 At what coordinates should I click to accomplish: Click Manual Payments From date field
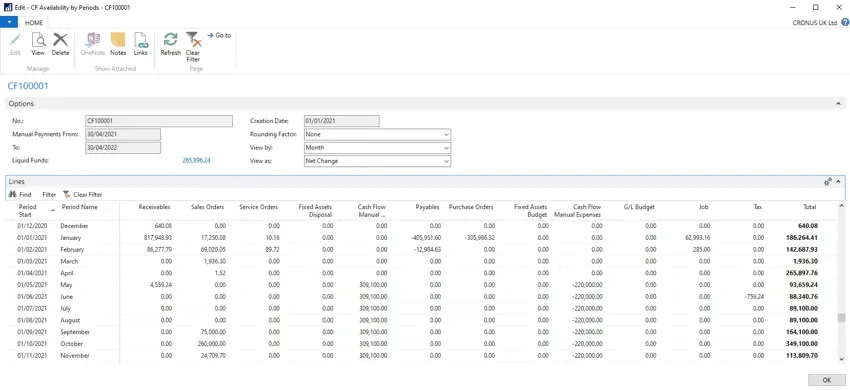point(123,134)
